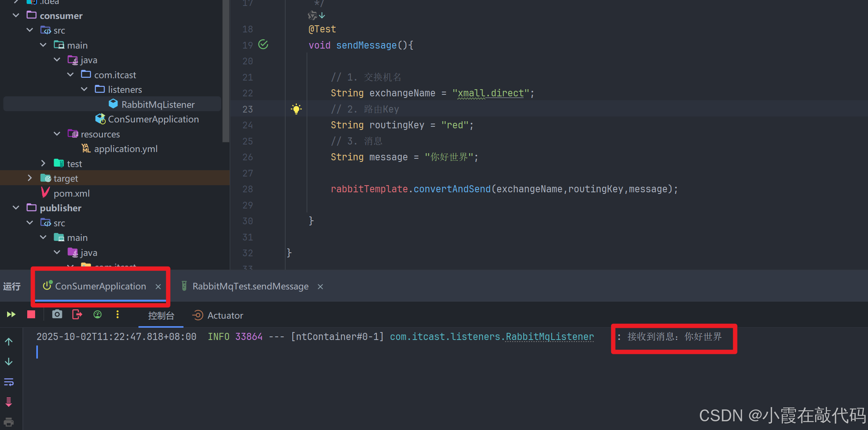Click the up arrow stack trace navigation
Image resolution: width=868 pixels, height=430 pixels.
point(9,342)
